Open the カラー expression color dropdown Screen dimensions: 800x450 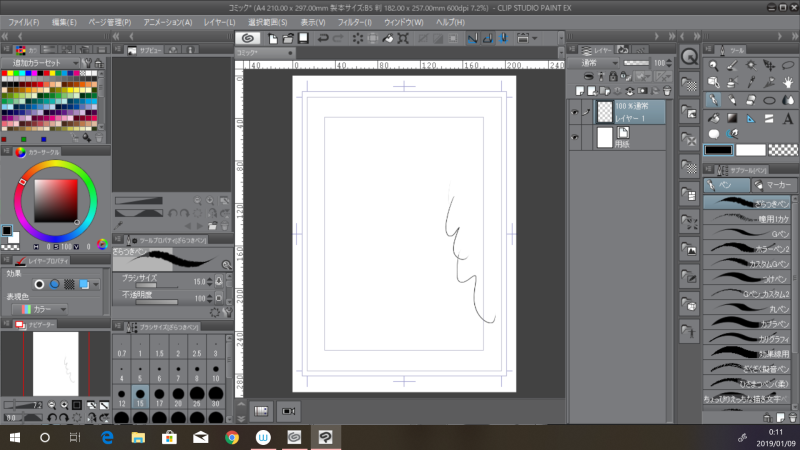point(38,310)
